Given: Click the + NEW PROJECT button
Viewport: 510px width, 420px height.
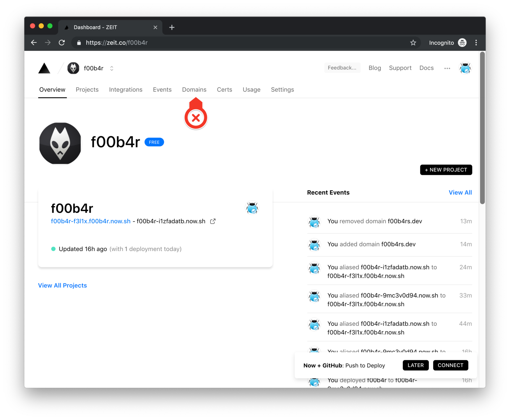Looking at the screenshot, I should [x=446, y=170].
